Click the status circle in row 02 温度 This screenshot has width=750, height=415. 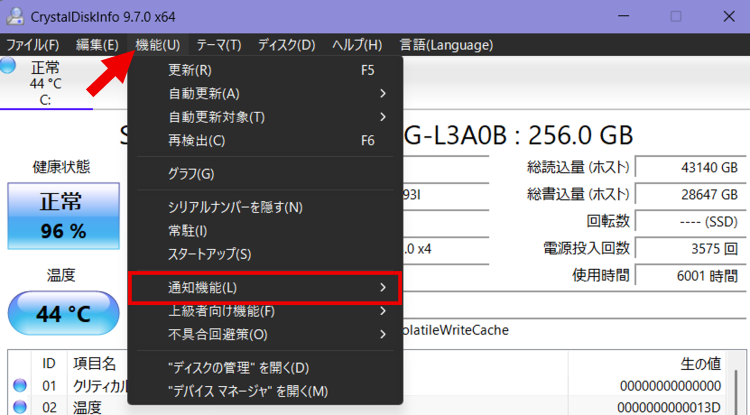[20, 407]
